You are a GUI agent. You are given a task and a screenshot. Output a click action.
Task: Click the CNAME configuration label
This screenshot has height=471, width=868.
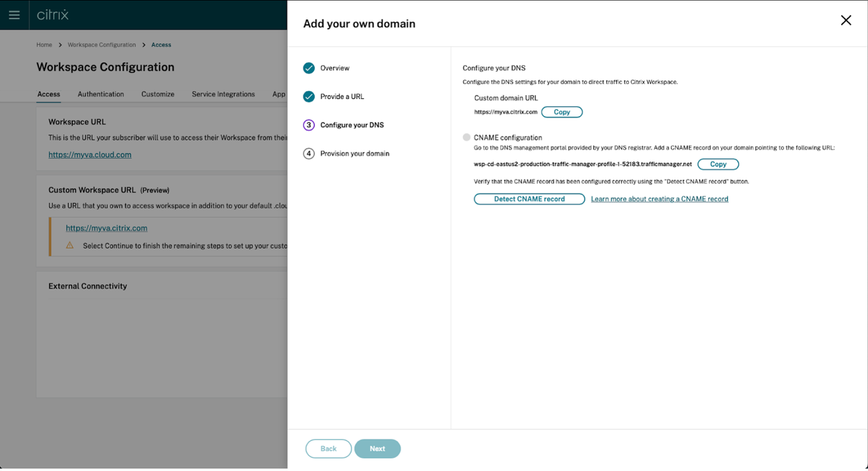(x=508, y=138)
